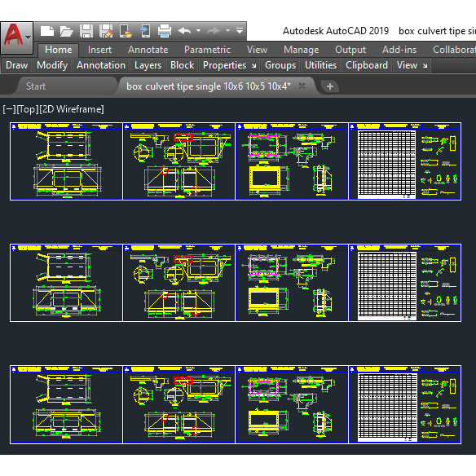Expand the Groups ribbon panel
This screenshot has height=476, width=476.
click(280, 65)
